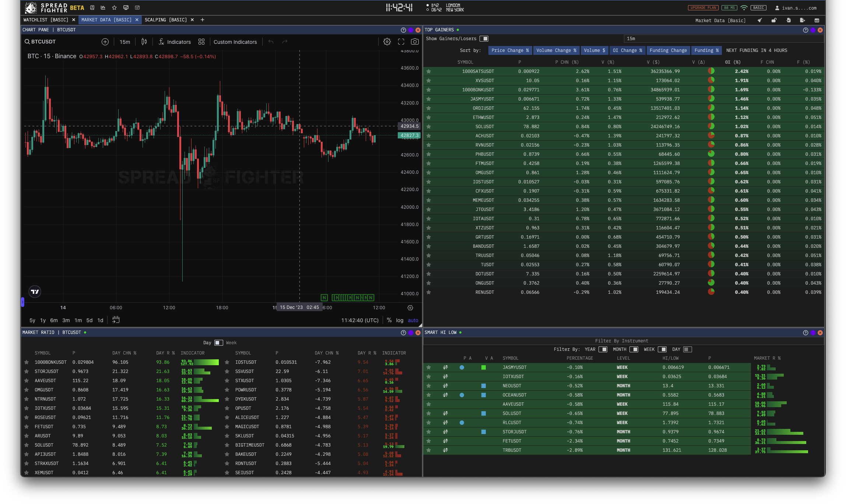Open user account menu ivan.s....com
Screen dimensions: 846x504
pos(796,8)
